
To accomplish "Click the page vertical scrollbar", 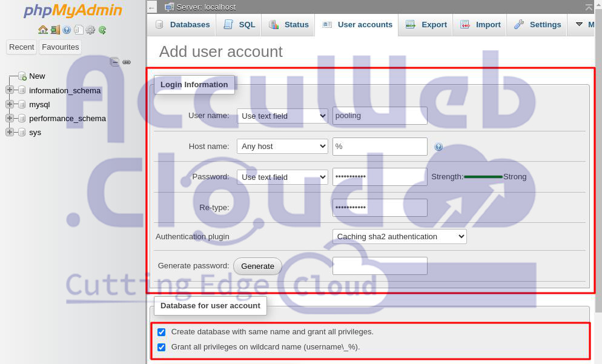I will (x=598, y=161).
